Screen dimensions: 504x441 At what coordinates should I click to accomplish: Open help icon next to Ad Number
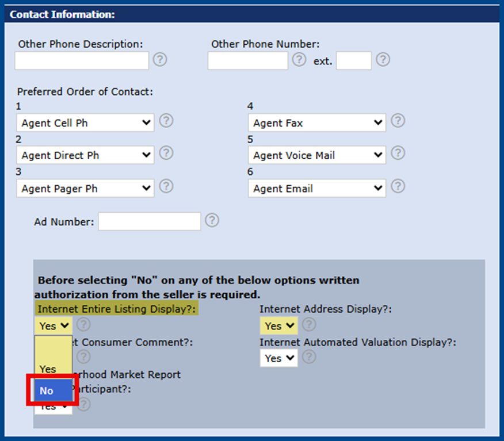212,220
